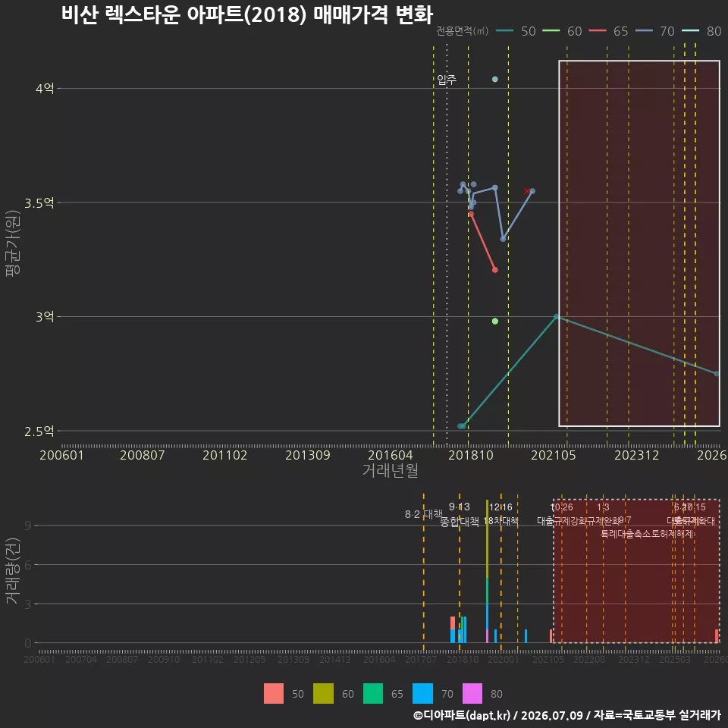Click the green 65 swatch in bottom legend
728x728 pixels.
tap(373, 694)
